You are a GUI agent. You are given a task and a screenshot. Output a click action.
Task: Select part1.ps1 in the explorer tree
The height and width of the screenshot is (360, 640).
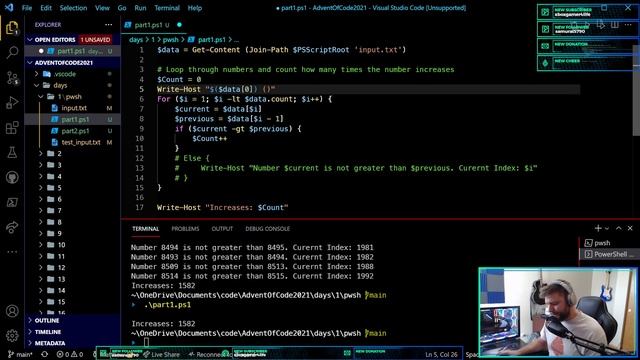pyautogui.click(x=73, y=120)
